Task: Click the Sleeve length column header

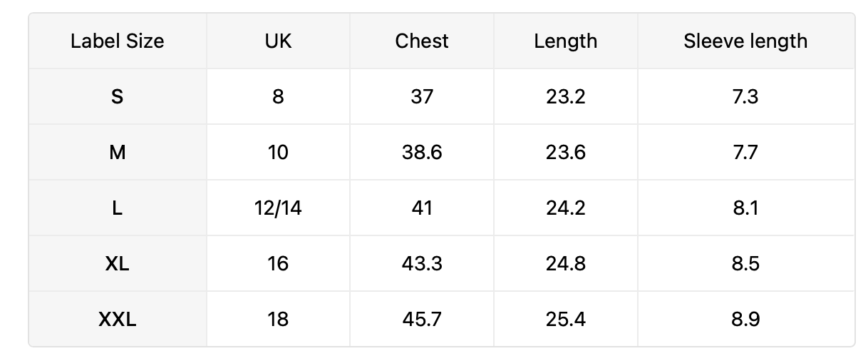Action: (745, 41)
